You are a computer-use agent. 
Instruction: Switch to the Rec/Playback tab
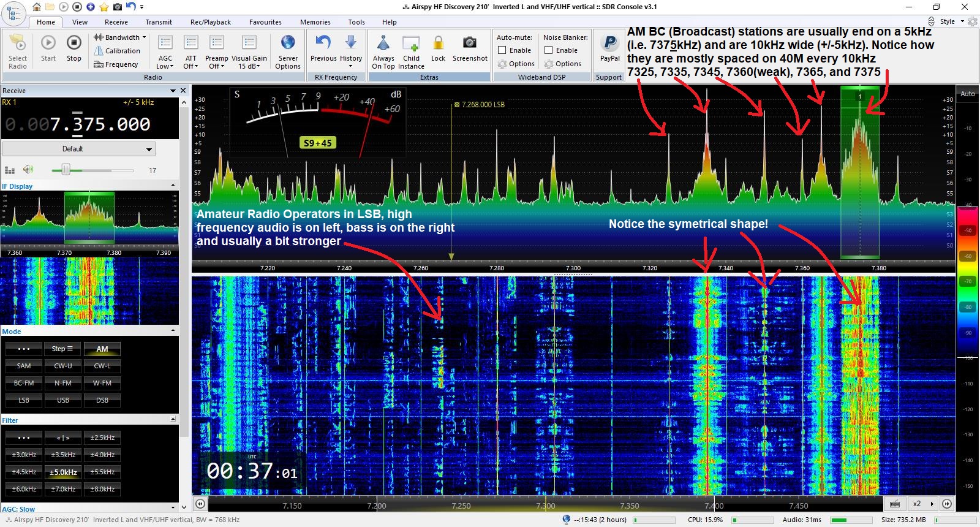point(210,22)
